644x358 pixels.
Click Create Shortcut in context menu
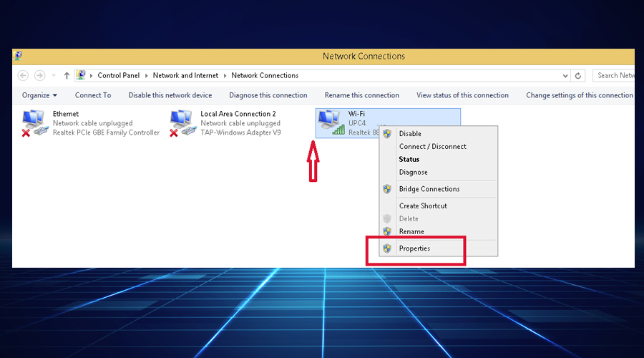[x=423, y=205]
